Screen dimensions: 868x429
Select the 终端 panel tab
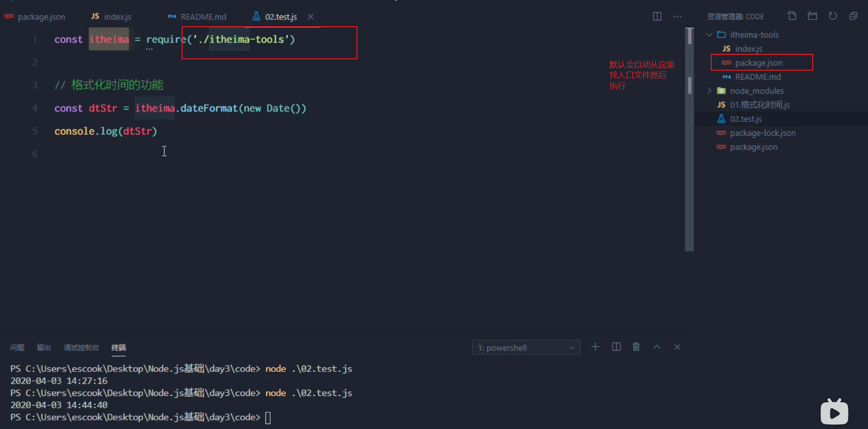tap(119, 347)
